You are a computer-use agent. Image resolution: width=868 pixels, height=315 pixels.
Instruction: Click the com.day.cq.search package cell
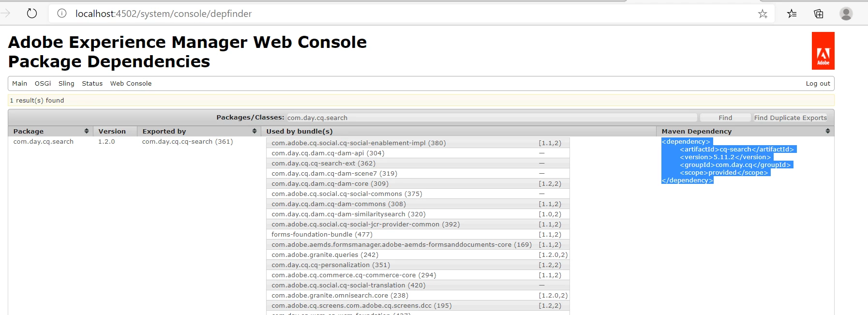point(44,142)
